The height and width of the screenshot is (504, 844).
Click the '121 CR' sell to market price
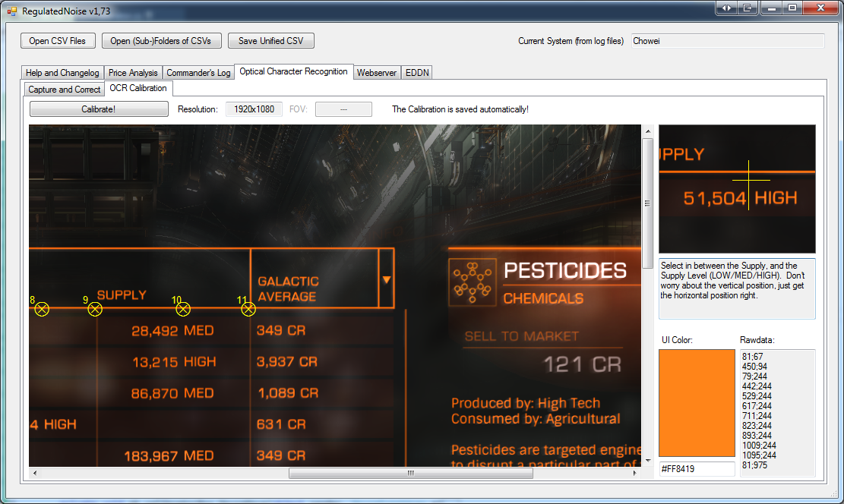(x=583, y=364)
